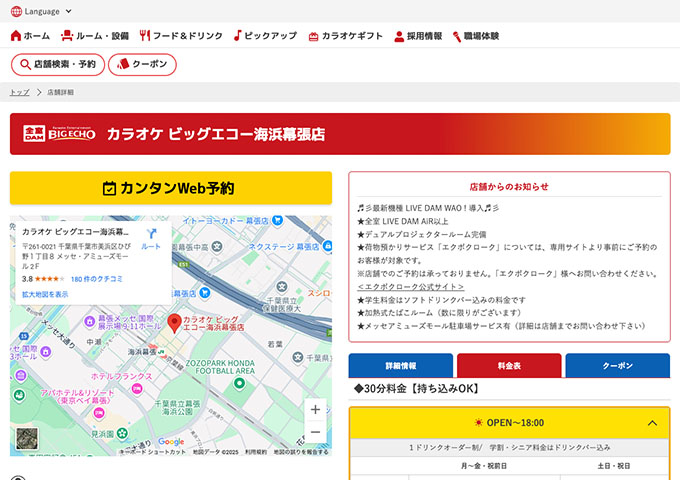
Task: Click the 月〜金・祝前日 column header
Action: click(x=484, y=466)
